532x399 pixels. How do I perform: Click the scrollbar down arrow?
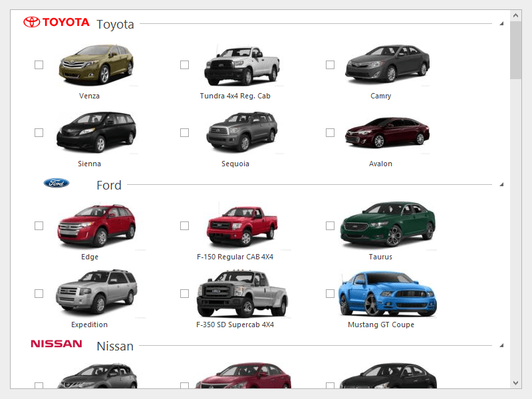click(x=516, y=382)
